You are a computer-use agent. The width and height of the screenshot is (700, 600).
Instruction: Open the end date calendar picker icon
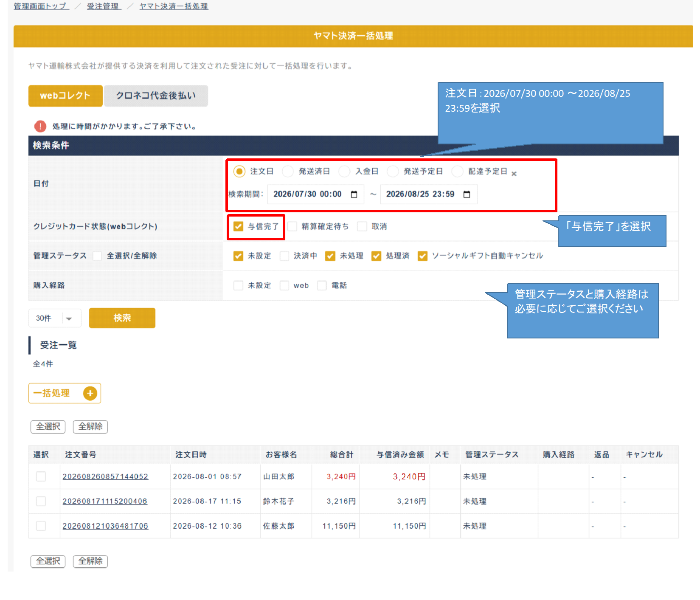click(467, 194)
